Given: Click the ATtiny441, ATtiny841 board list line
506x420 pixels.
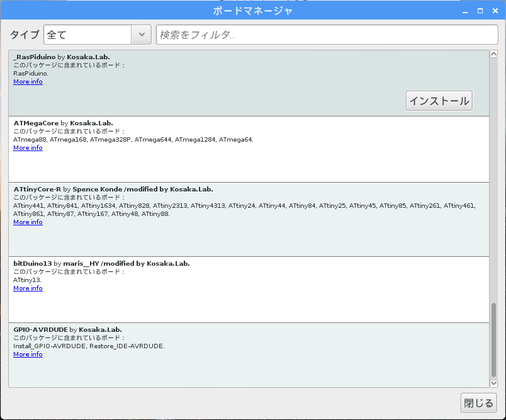Looking at the screenshot, I should (x=245, y=206).
